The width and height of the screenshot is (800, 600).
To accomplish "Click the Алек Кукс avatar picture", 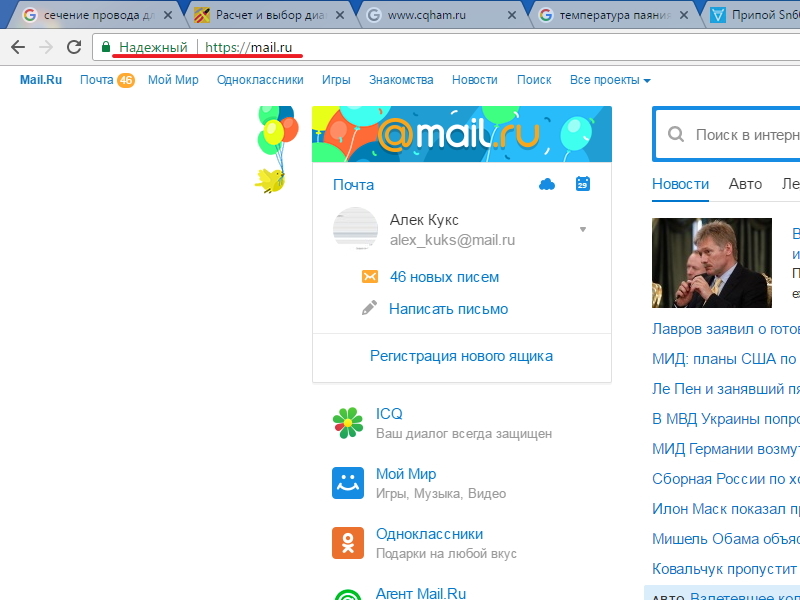I will [355, 229].
